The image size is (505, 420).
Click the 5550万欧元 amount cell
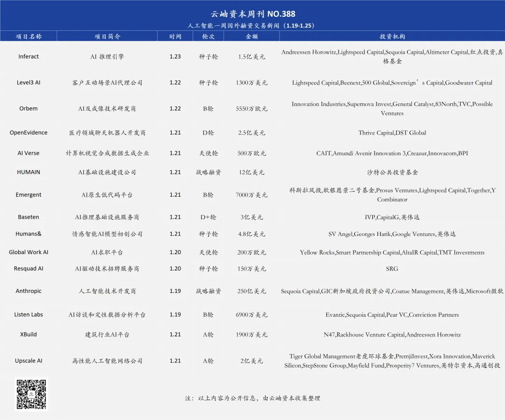252,109
